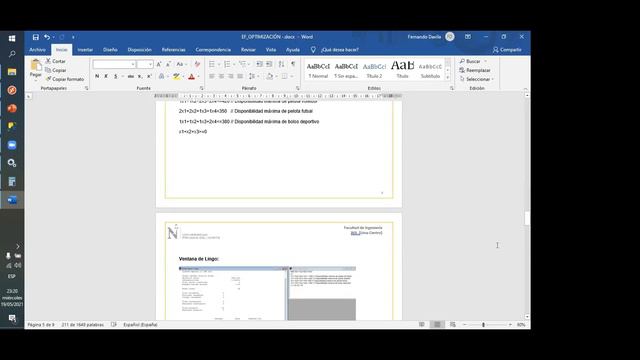Screen dimensions: 640x360
Task: Click Reemplazar in the Edición group
Action: pyautogui.click(x=475, y=70)
